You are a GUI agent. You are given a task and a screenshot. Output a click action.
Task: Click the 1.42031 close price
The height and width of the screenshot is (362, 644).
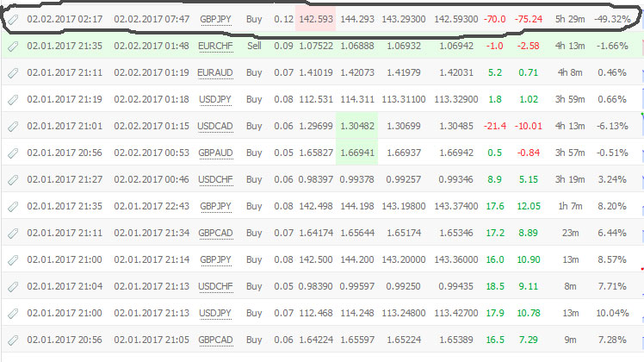[x=456, y=72]
